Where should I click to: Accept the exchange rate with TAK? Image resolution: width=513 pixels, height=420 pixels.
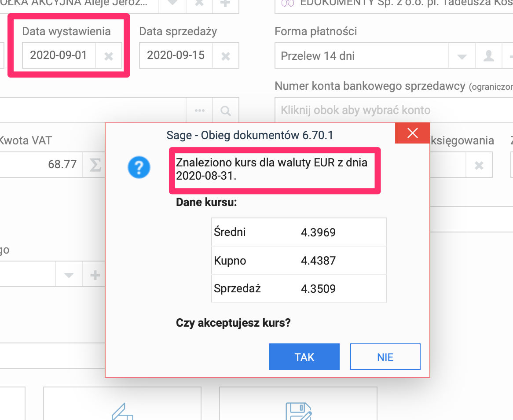point(304,357)
